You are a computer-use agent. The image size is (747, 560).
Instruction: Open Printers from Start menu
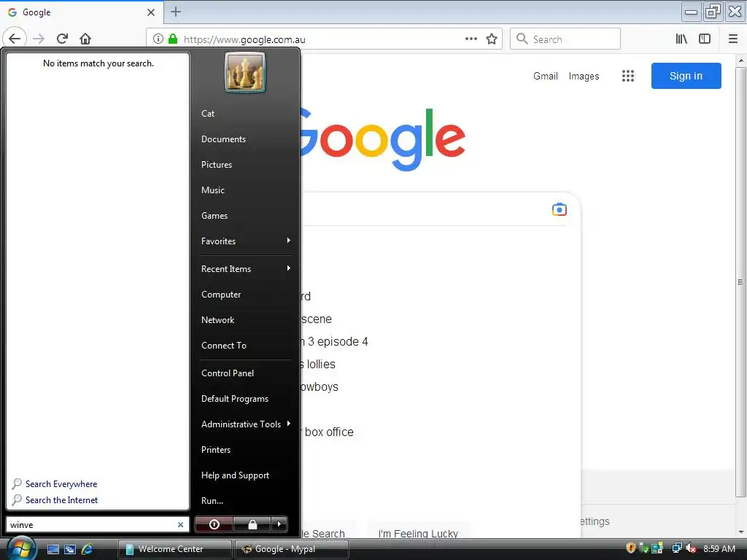(x=215, y=449)
